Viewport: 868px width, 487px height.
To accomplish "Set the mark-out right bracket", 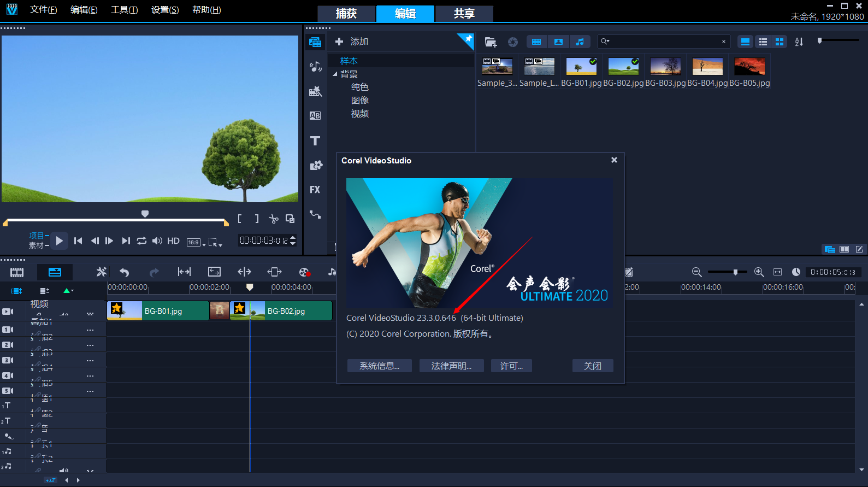I will [x=257, y=219].
